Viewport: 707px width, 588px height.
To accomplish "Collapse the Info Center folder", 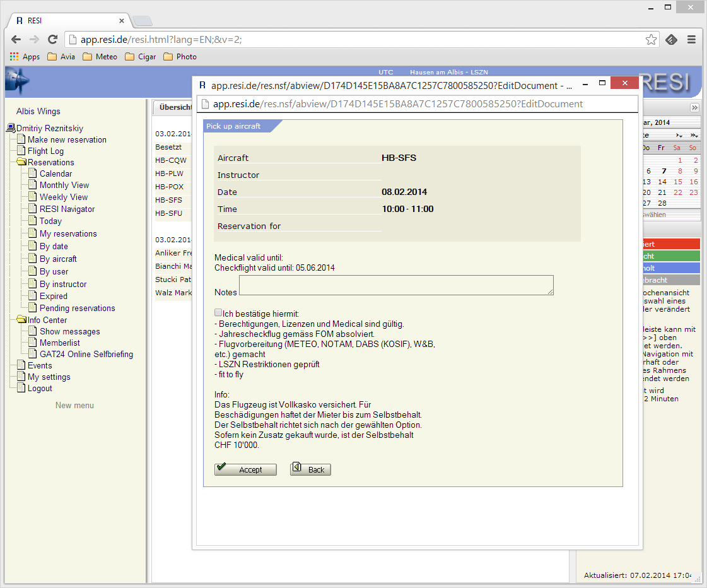I will click(21, 320).
